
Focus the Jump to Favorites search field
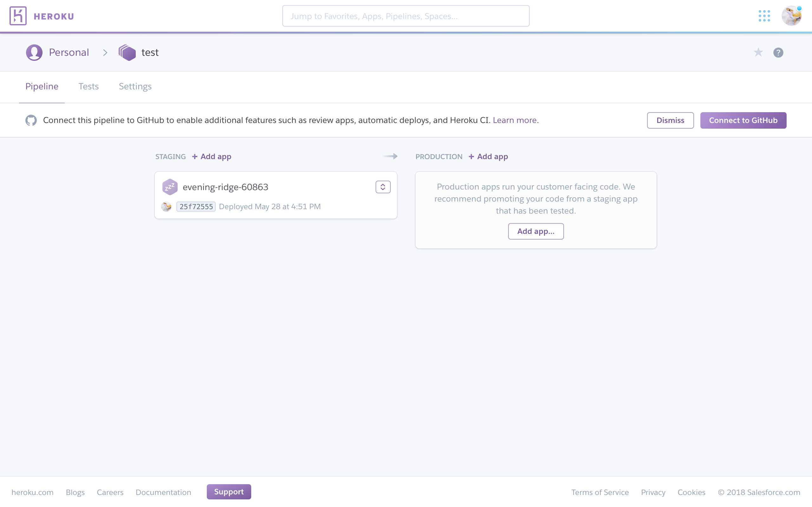click(406, 16)
